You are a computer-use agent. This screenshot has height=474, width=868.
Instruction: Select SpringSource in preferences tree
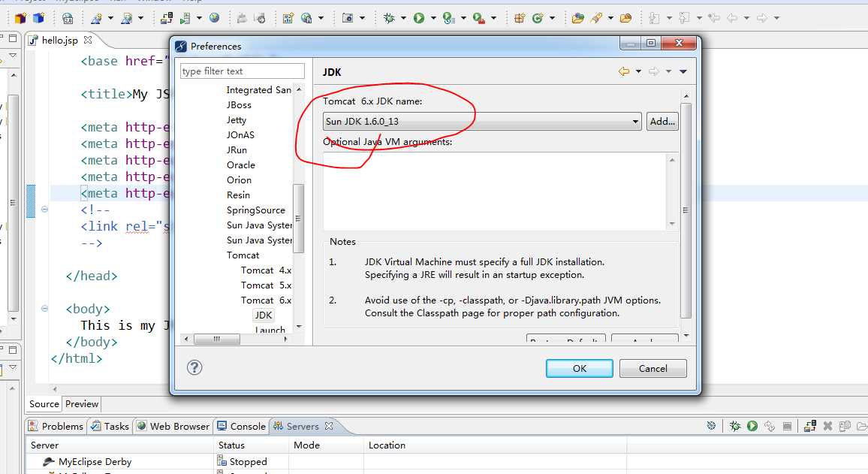pyautogui.click(x=256, y=210)
